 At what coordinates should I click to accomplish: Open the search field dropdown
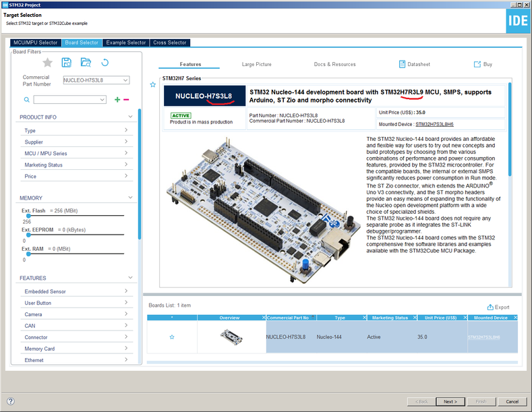tap(102, 100)
